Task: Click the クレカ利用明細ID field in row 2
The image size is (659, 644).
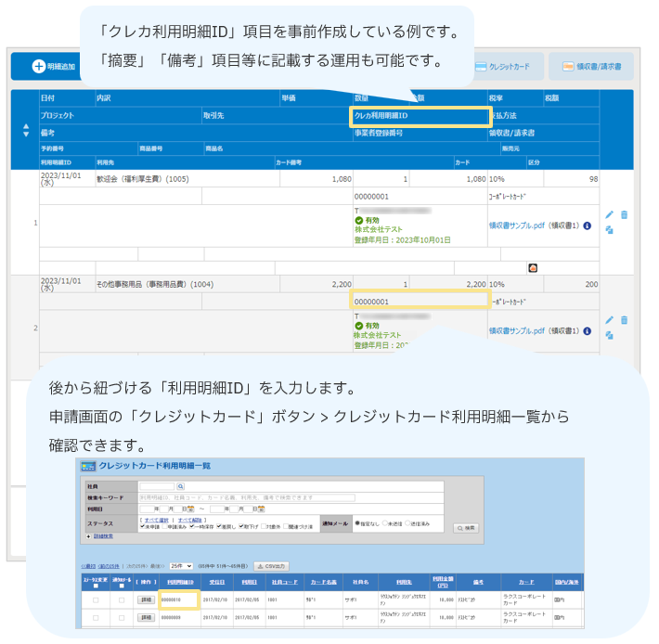Action: 420,301
